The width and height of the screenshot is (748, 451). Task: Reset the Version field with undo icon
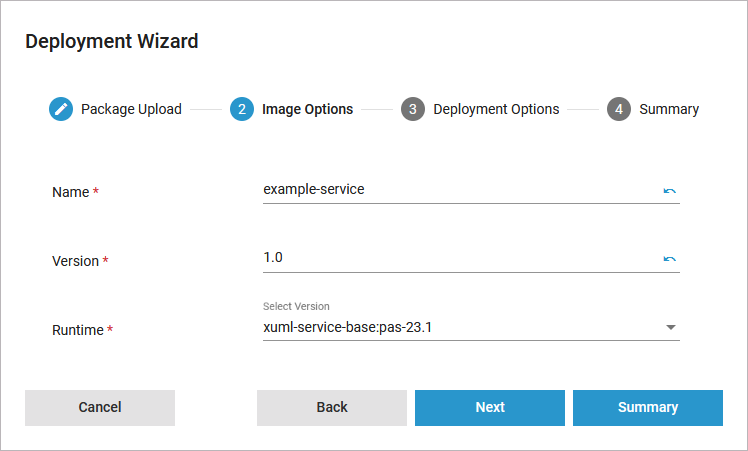click(x=669, y=259)
